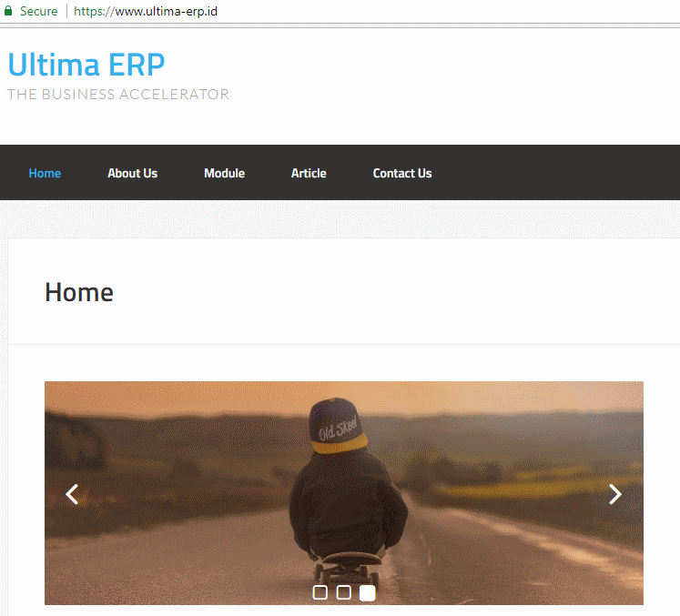Screen dimensions: 680x616
Task: Open the Ultima ERP site title link
Action: (86, 65)
